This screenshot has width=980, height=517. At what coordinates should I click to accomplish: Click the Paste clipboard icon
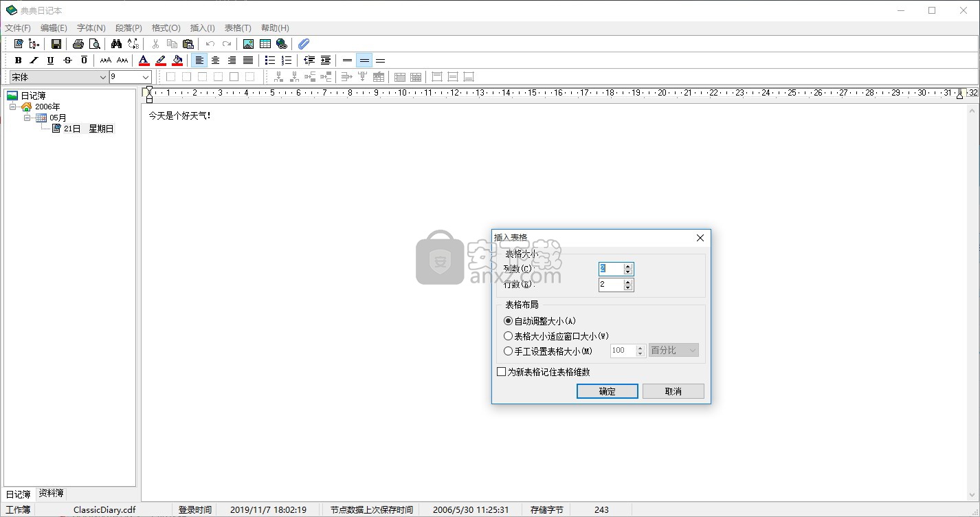[188, 44]
